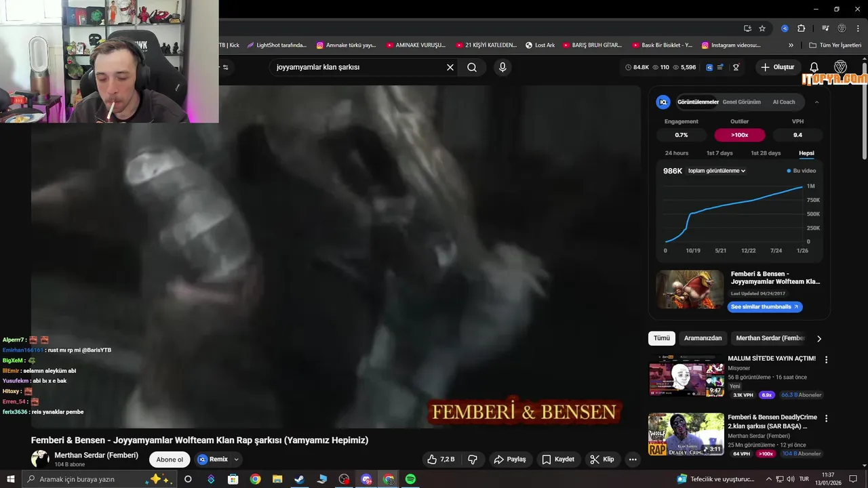Click vidIQ Remix button
The height and width of the screenshot is (488, 868).
214,460
